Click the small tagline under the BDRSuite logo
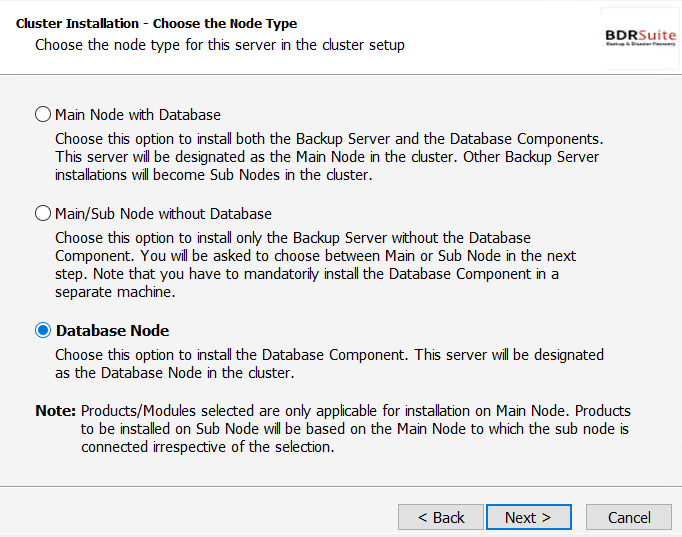This screenshot has height=537, width=682. 641,44
